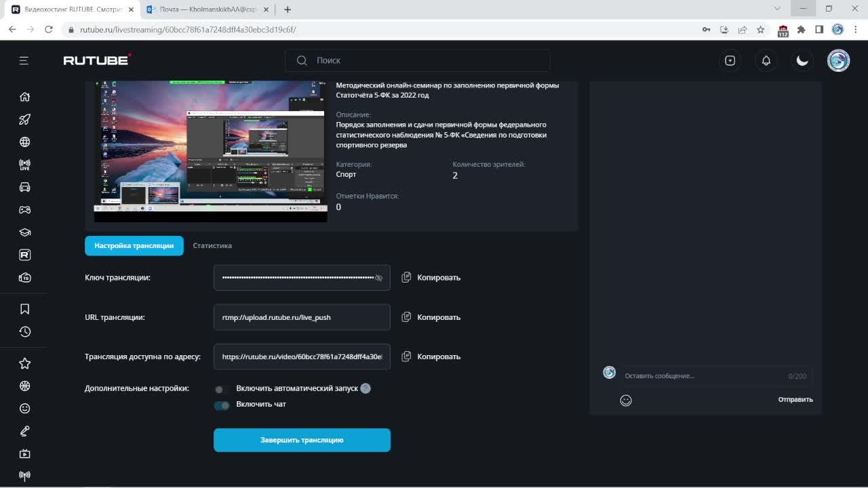The width and height of the screenshot is (868, 488).
Task: Open watch history sidebar icon
Action: tap(25, 331)
